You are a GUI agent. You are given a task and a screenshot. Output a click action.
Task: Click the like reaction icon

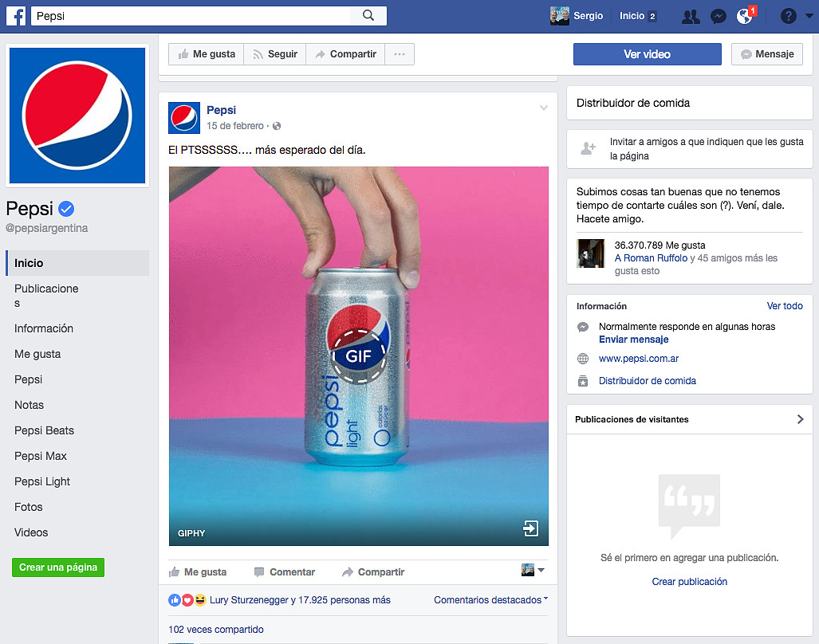(175, 600)
